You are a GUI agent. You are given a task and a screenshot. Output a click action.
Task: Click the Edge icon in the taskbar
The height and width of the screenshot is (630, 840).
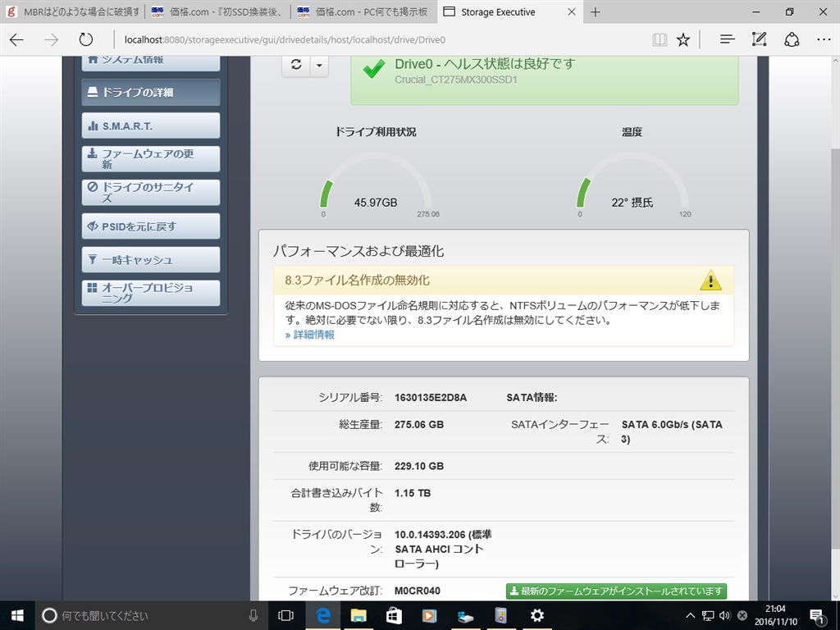(323, 615)
